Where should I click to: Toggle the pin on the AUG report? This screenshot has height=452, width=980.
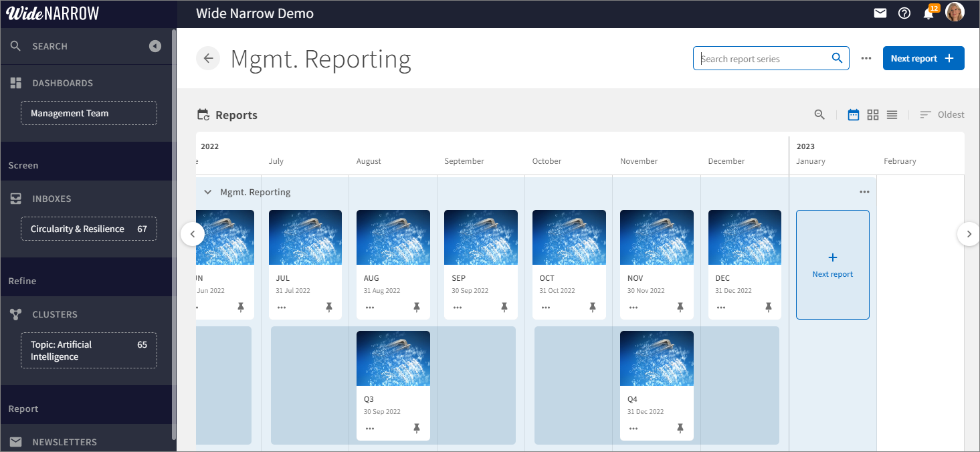[417, 307]
